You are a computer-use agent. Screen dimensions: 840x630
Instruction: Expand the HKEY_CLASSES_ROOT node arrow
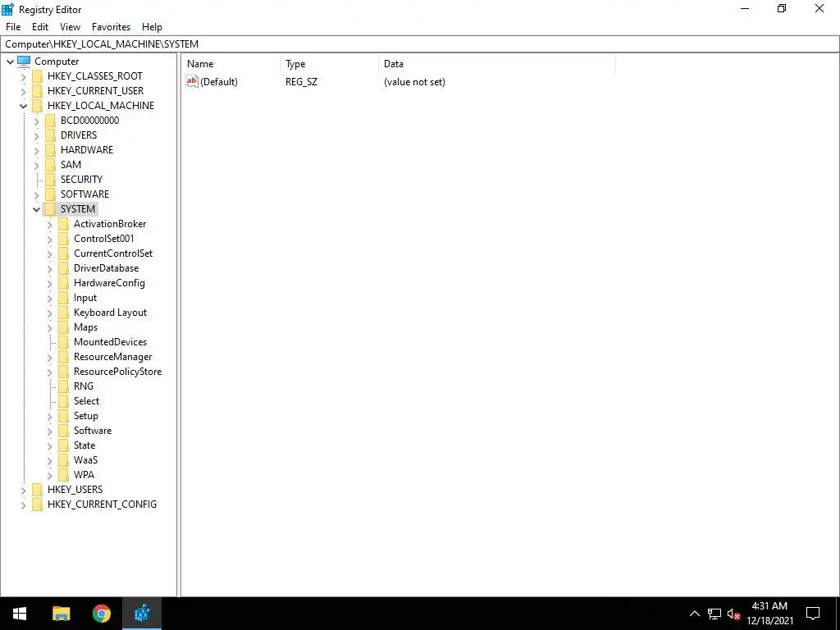(23, 76)
